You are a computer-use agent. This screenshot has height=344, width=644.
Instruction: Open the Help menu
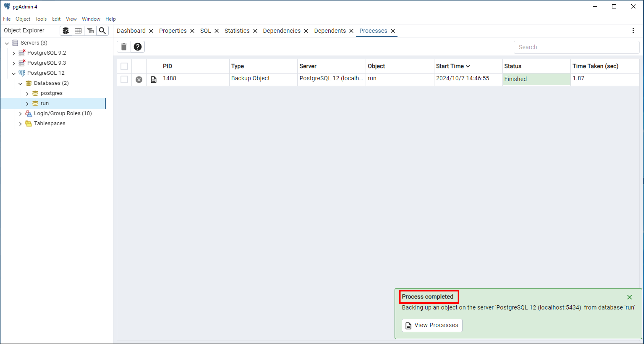[111, 19]
